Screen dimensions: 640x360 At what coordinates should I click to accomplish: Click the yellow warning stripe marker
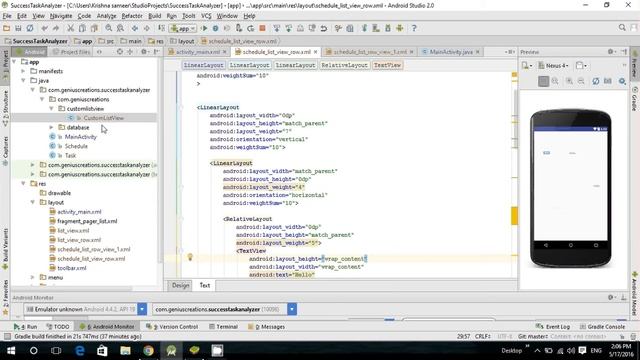514,215
